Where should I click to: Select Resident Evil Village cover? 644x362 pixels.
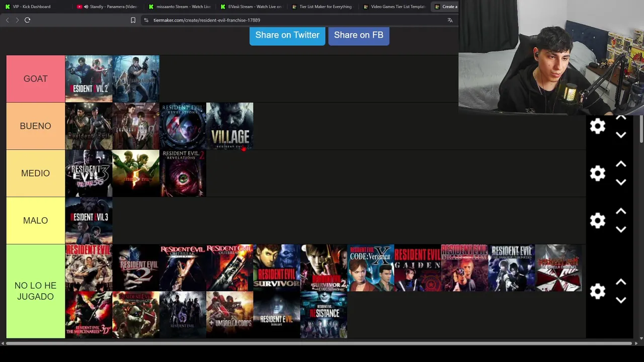pyautogui.click(x=230, y=126)
